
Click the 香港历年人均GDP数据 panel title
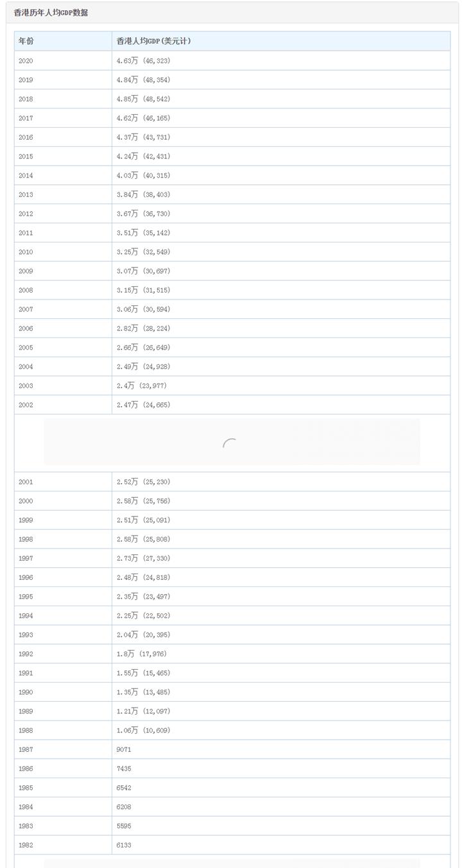51,13
